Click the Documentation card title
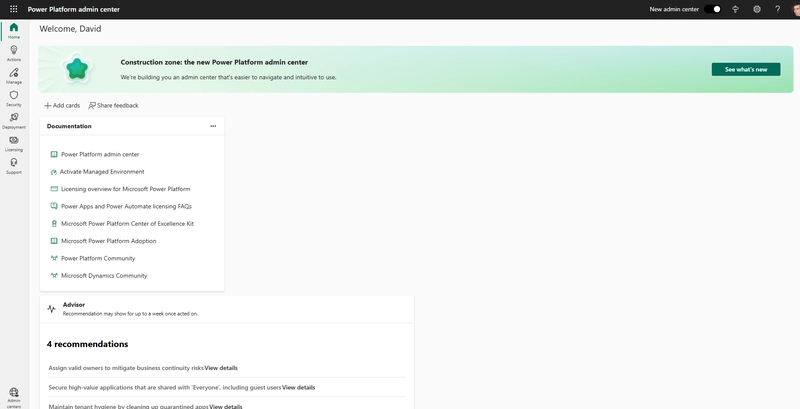The height and width of the screenshot is (409, 800). click(69, 126)
